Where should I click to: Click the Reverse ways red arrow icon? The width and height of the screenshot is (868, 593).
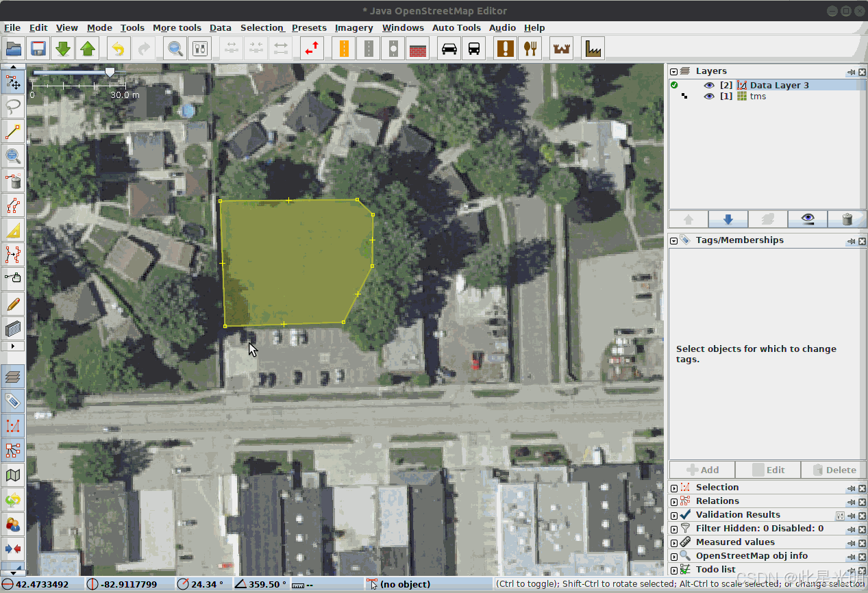312,48
